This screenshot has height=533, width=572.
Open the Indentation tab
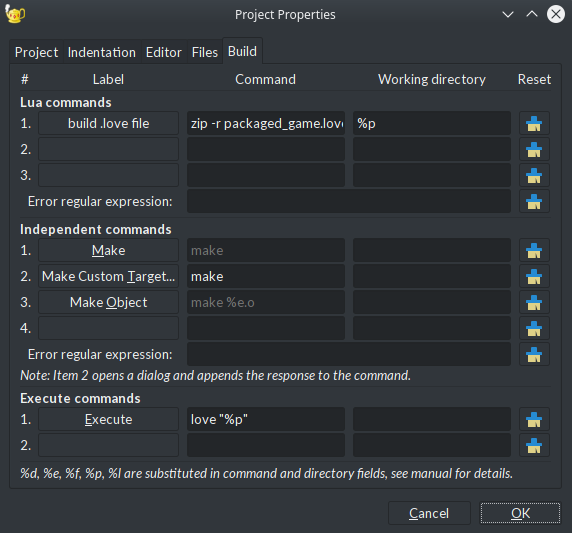(102, 52)
